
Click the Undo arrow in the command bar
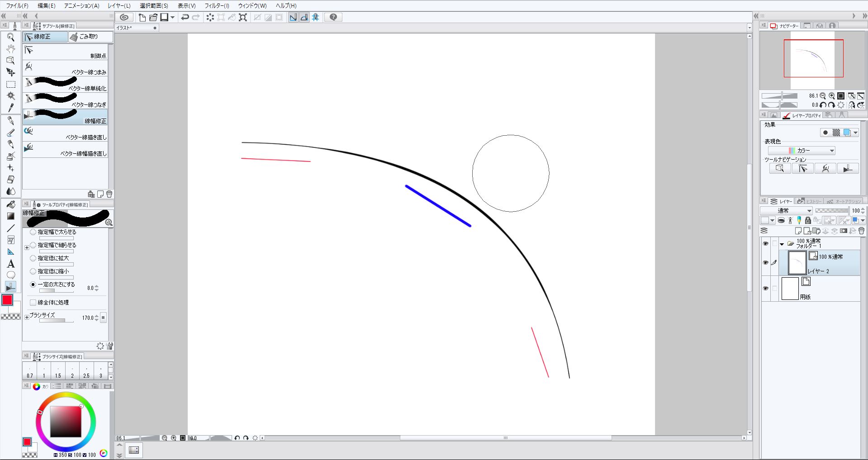(x=185, y=17)
